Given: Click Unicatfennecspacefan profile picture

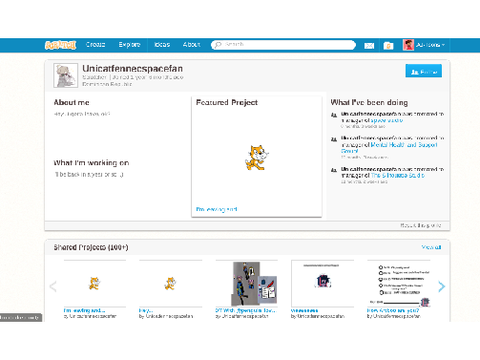Looking at the screenshot, I should (x=66, y=76).
